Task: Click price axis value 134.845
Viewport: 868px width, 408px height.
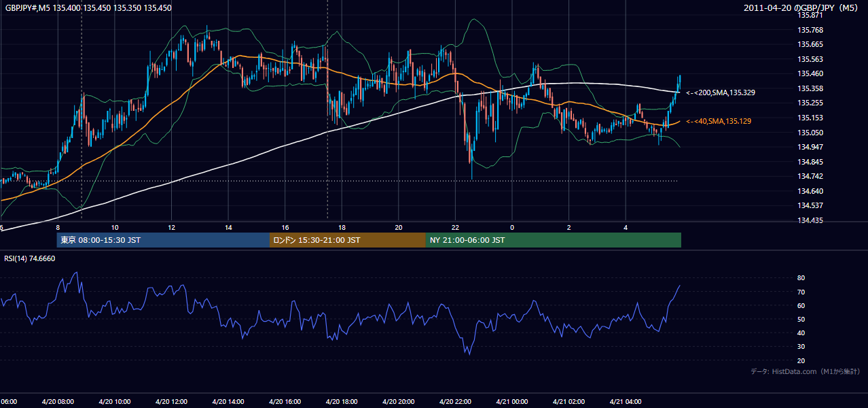Action: tap(810, 162)
